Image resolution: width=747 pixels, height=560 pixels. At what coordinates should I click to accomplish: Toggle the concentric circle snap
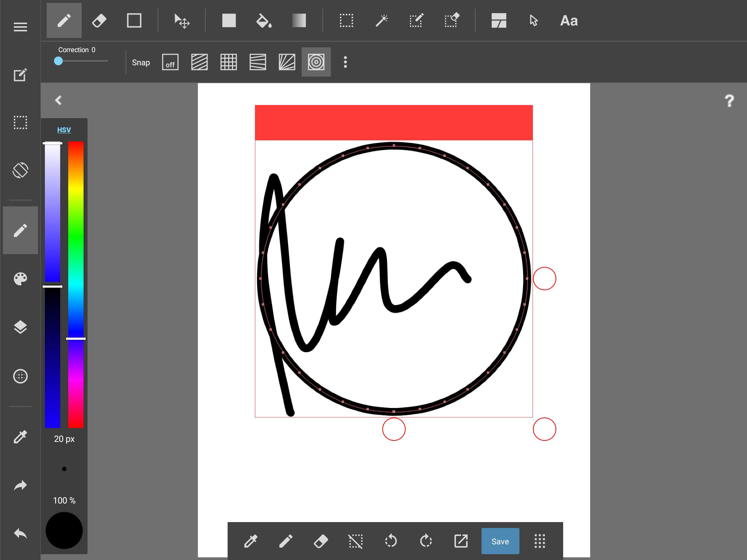click(316, 62)
